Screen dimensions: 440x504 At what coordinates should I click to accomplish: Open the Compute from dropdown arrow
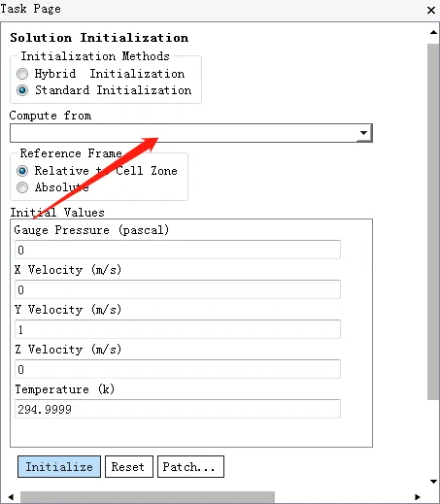click(x=364, y=133)
